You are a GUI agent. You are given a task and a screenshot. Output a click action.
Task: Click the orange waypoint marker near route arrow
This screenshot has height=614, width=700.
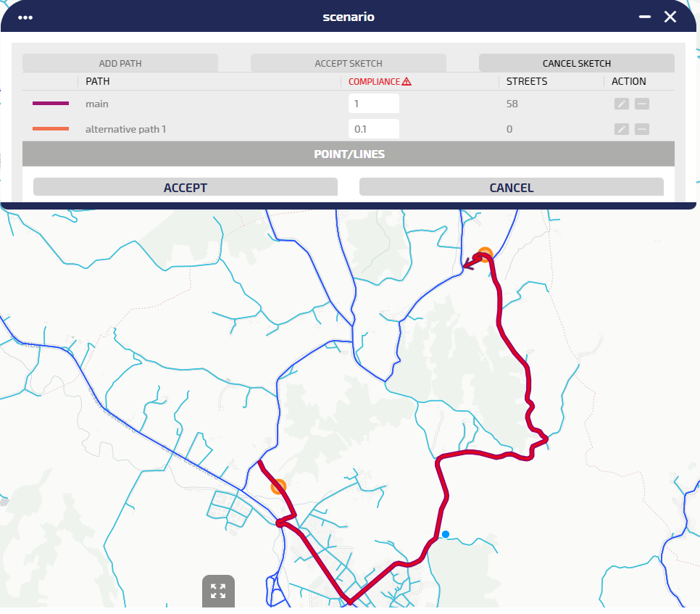click(x=485, y=254)
